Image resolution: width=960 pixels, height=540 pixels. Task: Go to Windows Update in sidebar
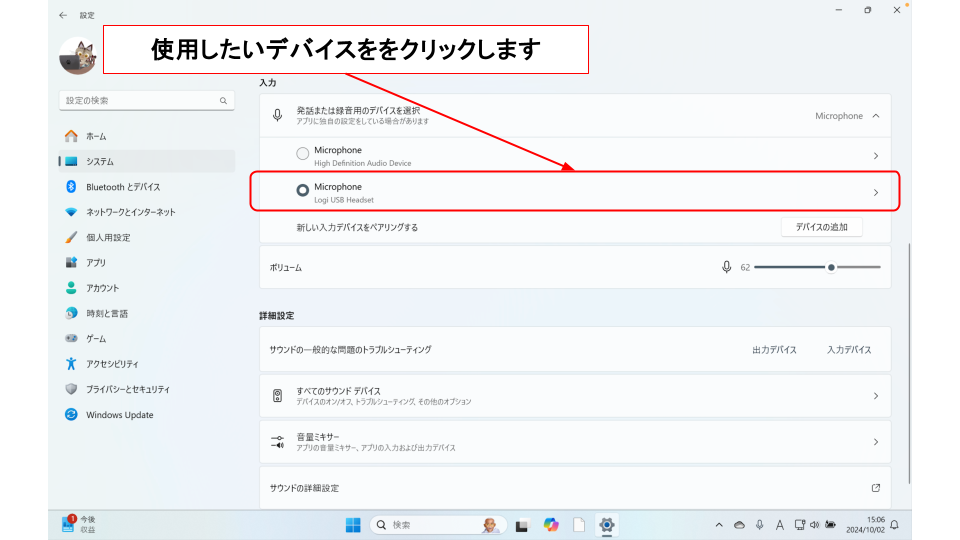click(119, 415)
